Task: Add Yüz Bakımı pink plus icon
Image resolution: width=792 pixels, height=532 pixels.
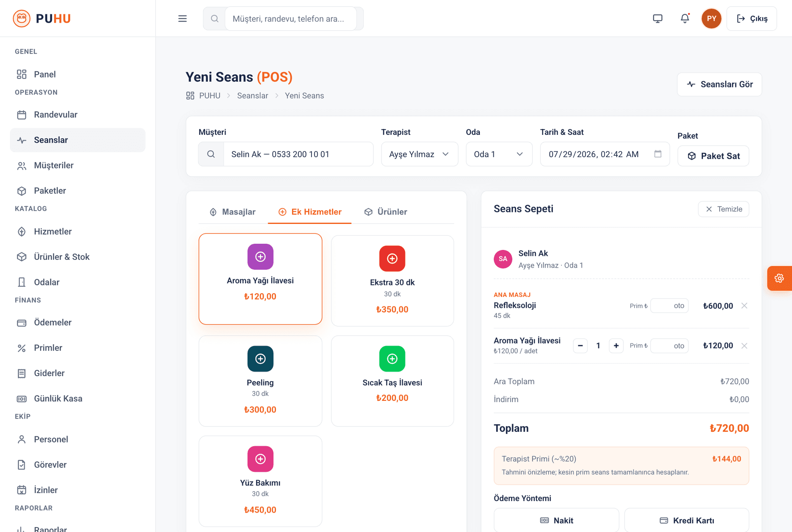Action: 260,459
